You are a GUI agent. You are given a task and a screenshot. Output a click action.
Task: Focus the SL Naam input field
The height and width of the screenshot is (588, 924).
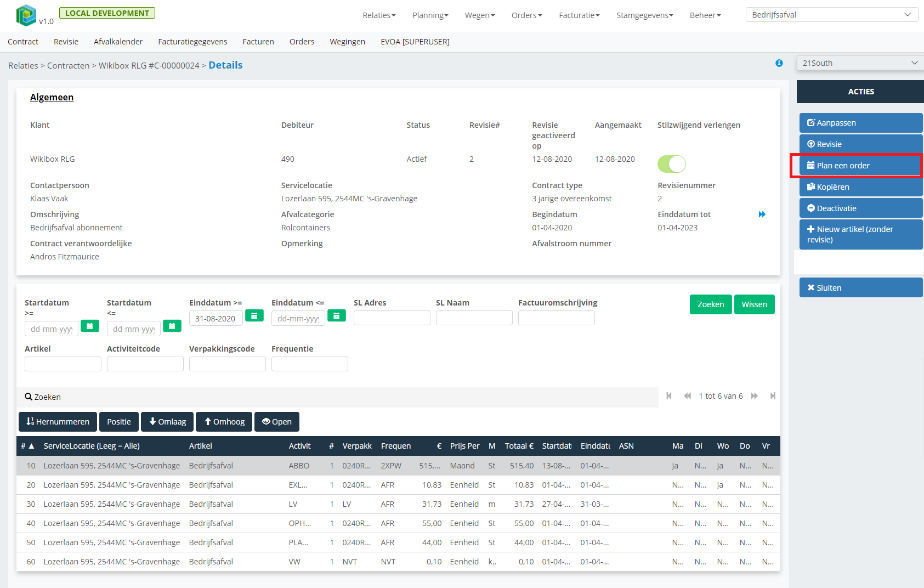(474, 318)
